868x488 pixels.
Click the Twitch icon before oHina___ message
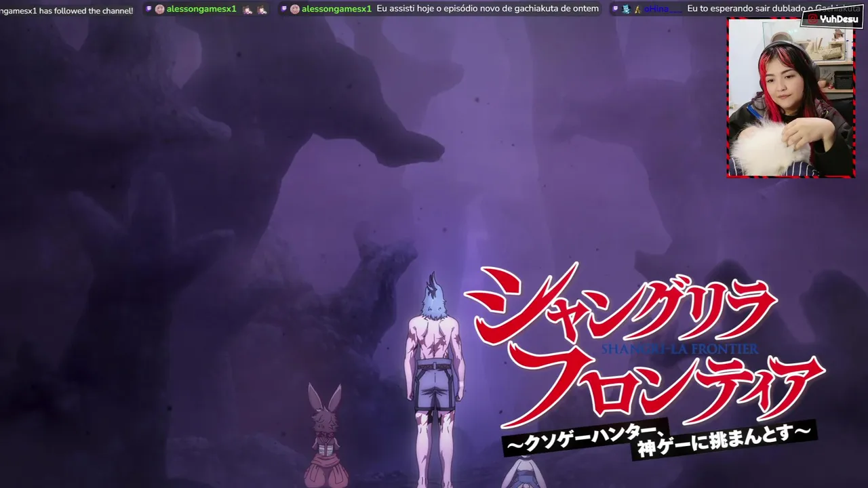point(615,9)
